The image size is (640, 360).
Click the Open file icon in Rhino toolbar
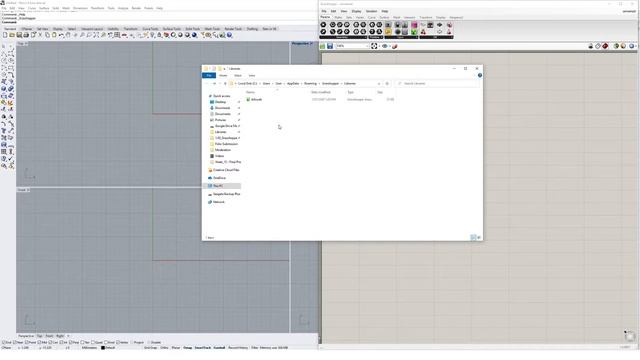(12, 36)
